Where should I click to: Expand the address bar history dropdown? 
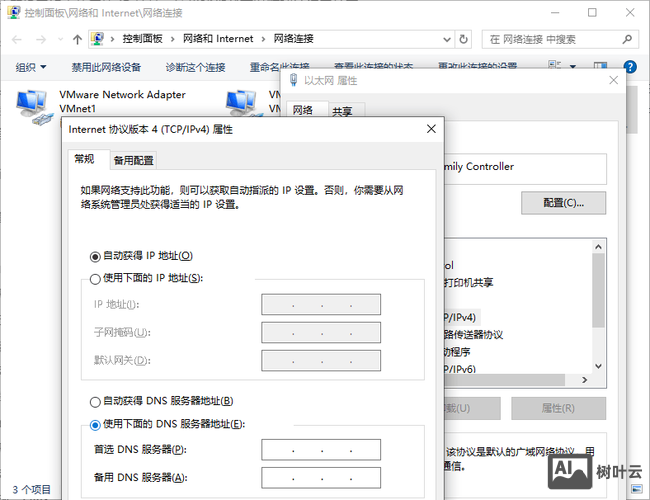(x=447, y=39)
